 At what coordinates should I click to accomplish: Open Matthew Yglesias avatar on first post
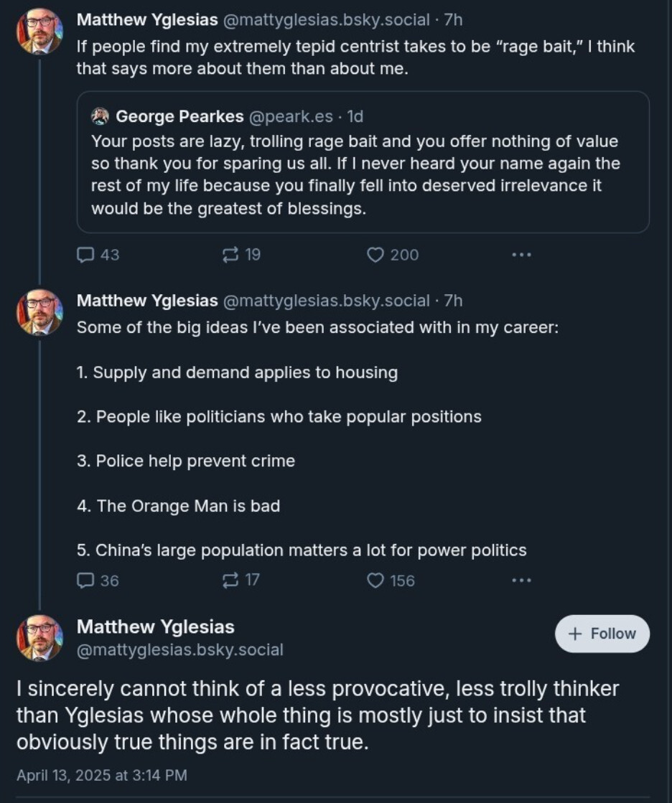[x=40, y=32]
